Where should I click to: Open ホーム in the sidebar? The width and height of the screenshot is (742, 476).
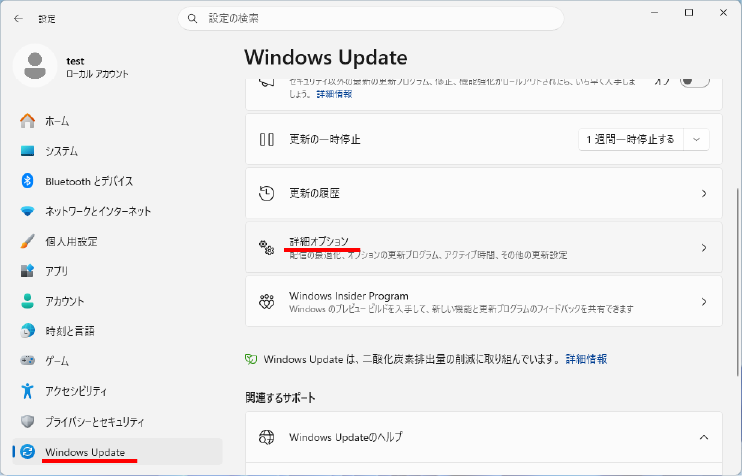point(117,121)
